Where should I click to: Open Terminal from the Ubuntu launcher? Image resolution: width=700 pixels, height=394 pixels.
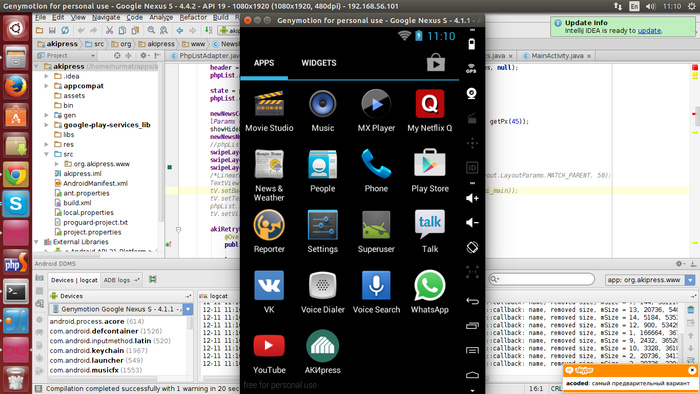(16, 292)
